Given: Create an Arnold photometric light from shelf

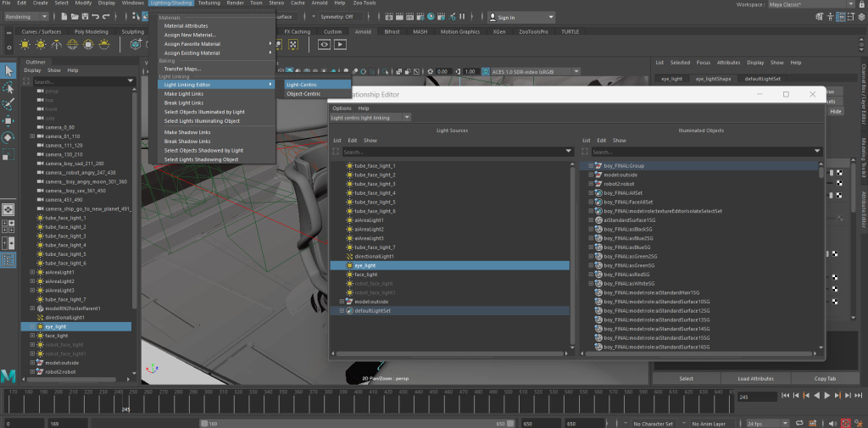Looking at the screenshot, I should click(57, 44).
